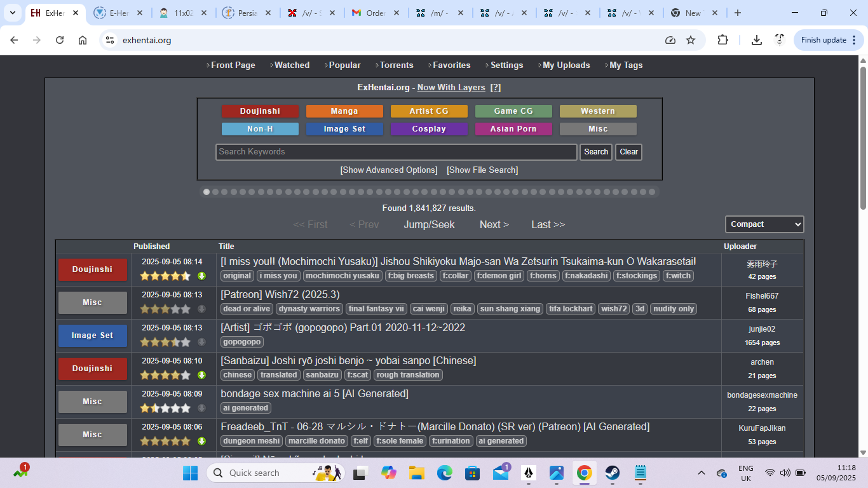Open My Uploads
868x488 pixels.
566,65
